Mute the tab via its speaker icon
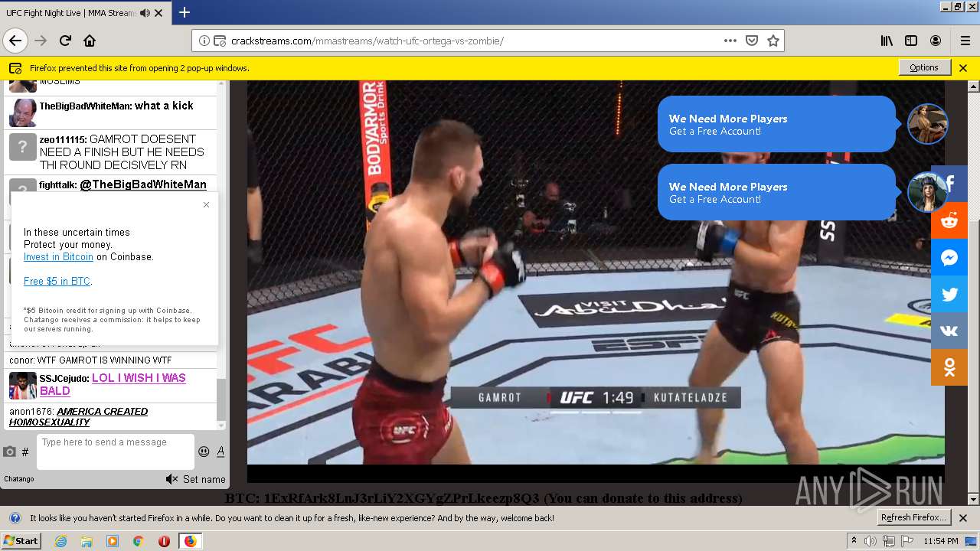The image size is (980, 551). tap(145, 13)
